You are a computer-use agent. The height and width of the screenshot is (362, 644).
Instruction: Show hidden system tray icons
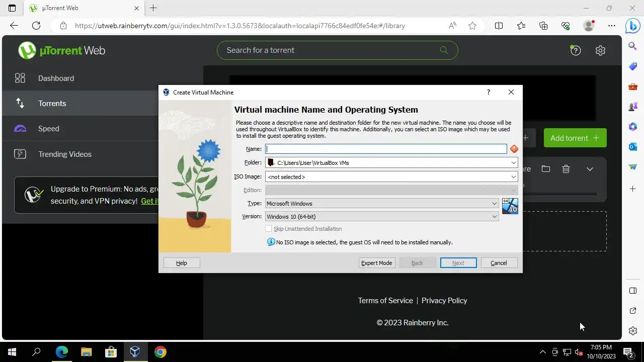(542, 352)
